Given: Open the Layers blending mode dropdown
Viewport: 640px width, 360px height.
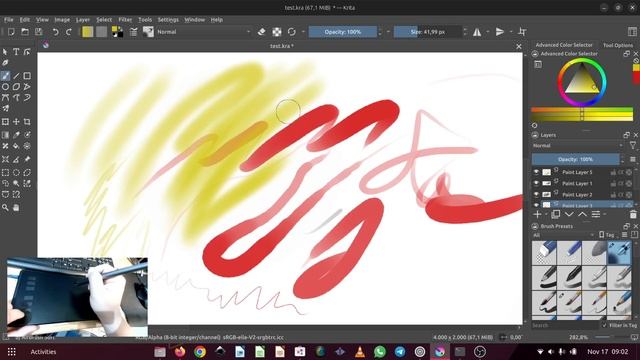Looking at the screenshot, I should click(578, 146).
